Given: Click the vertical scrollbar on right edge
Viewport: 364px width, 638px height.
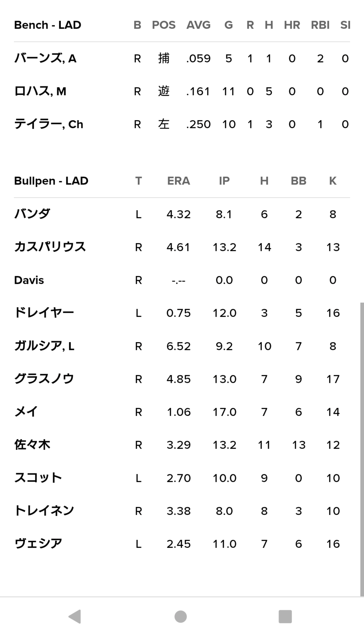Looking at the screenshot, I should pyautogui.click(x=362, y=449).
